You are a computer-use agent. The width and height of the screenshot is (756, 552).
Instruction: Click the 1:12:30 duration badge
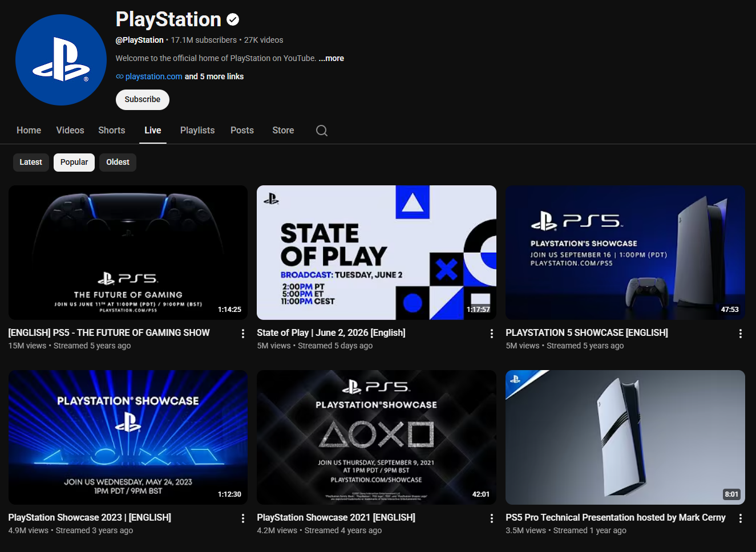229,494
